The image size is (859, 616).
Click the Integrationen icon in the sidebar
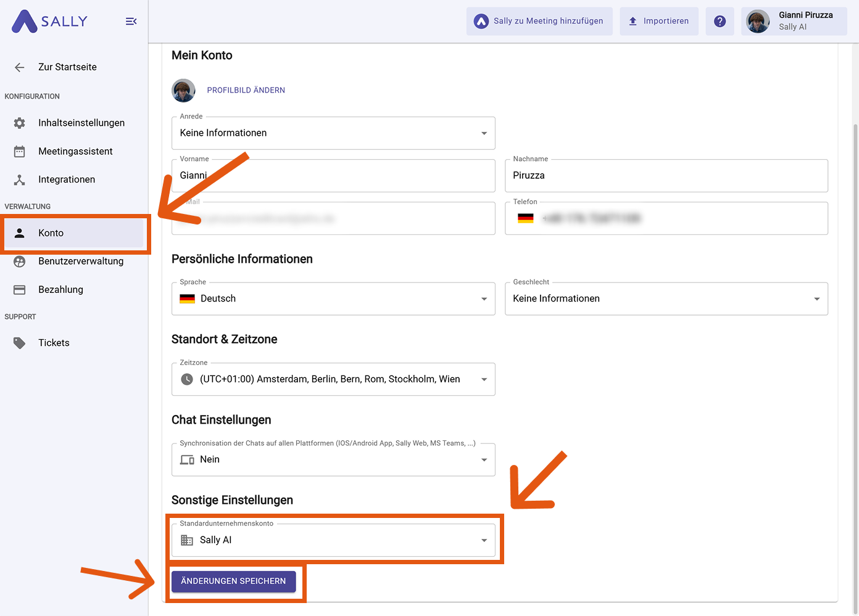pyautogui.click(x=20, y=180)
